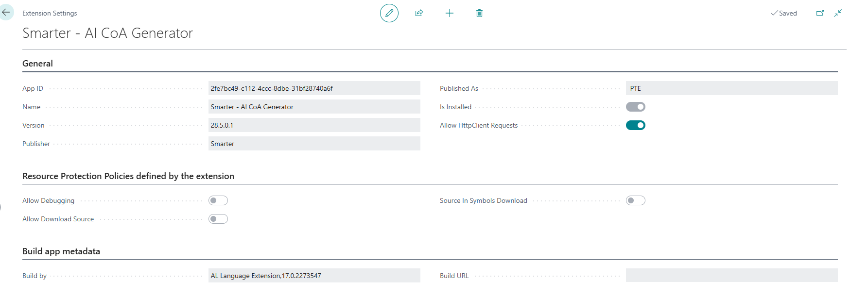Click the Published As PTE field
This screenshot has width=868, height=297.
click(732, 88)
